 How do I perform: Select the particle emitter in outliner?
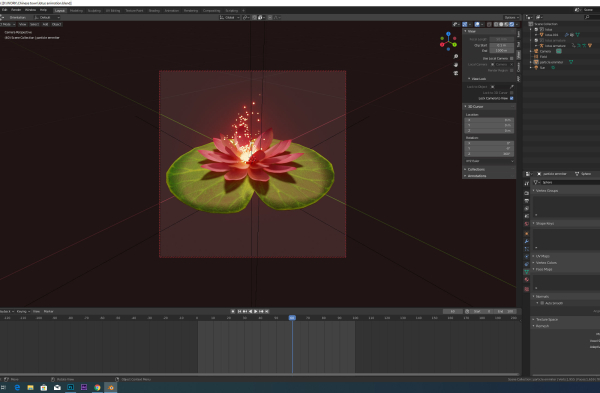[551, 62]
